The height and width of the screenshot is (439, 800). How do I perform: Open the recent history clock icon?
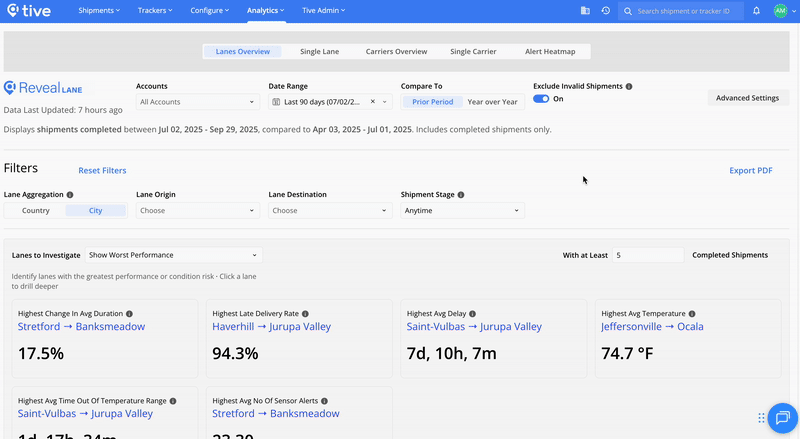pyautogui.click(x=606, y=11)
